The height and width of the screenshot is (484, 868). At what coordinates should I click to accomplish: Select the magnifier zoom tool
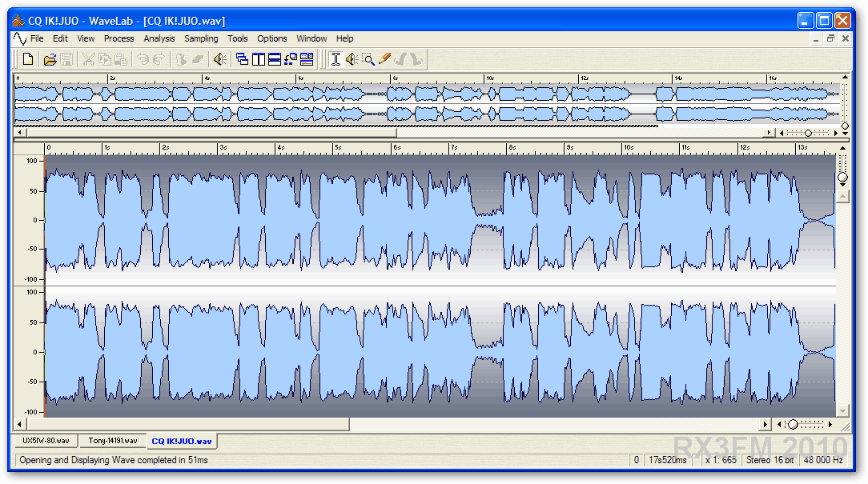[368, 59]
